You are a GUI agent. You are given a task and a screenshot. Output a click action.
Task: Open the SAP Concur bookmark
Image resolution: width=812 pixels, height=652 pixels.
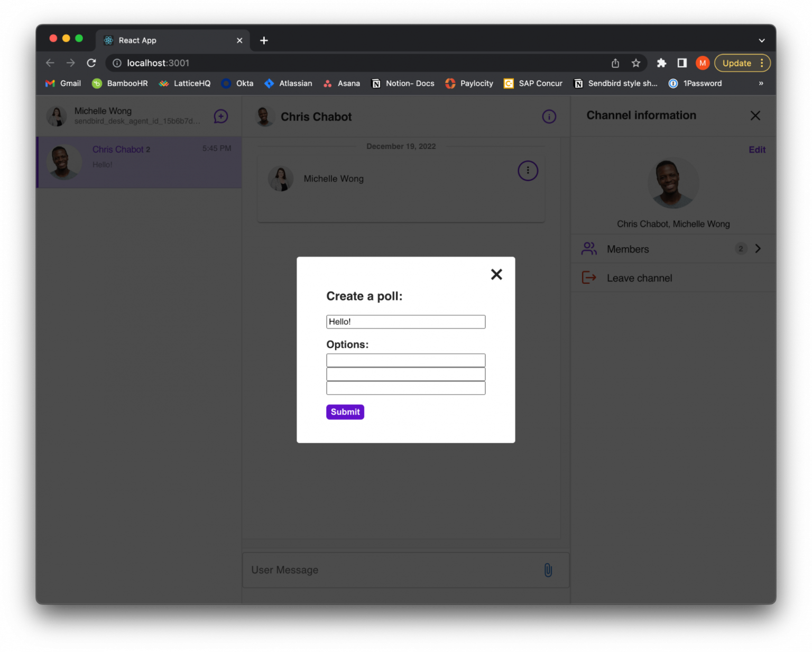click(x=533, y=83)
